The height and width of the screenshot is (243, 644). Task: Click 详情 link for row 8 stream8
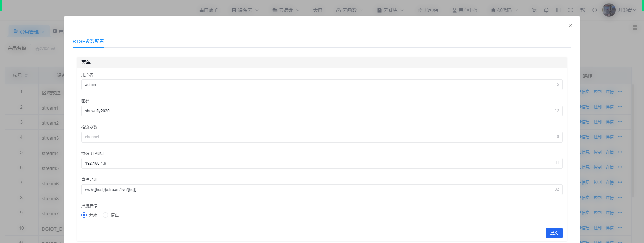[x=610, y=198]
